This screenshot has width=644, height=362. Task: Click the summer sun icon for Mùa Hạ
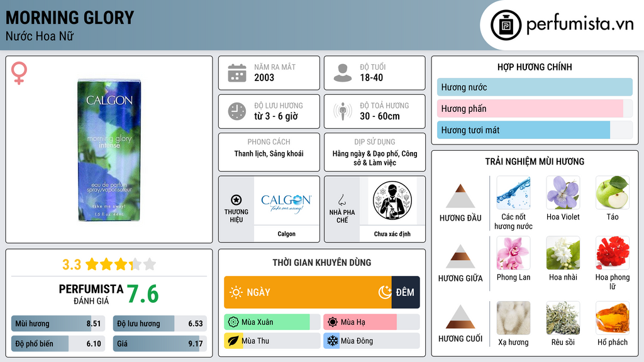333,322
